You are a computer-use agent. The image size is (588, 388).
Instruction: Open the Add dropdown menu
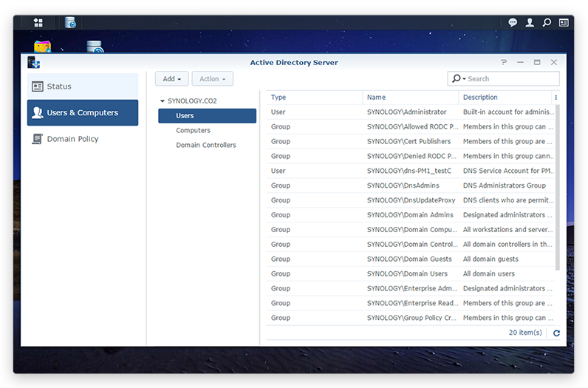tap(172, 79)
